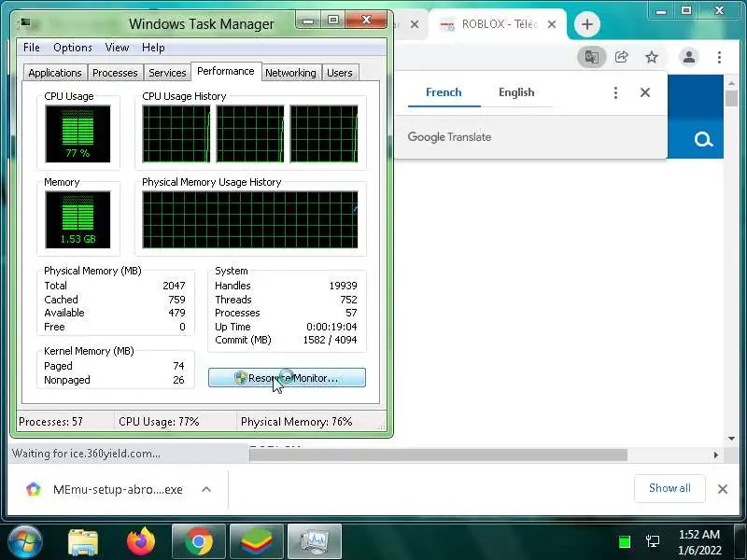Image resolution: width=747 pixels, height=560 pixels.
Task: Click Show all downloads
Action: tap(669, 488)
